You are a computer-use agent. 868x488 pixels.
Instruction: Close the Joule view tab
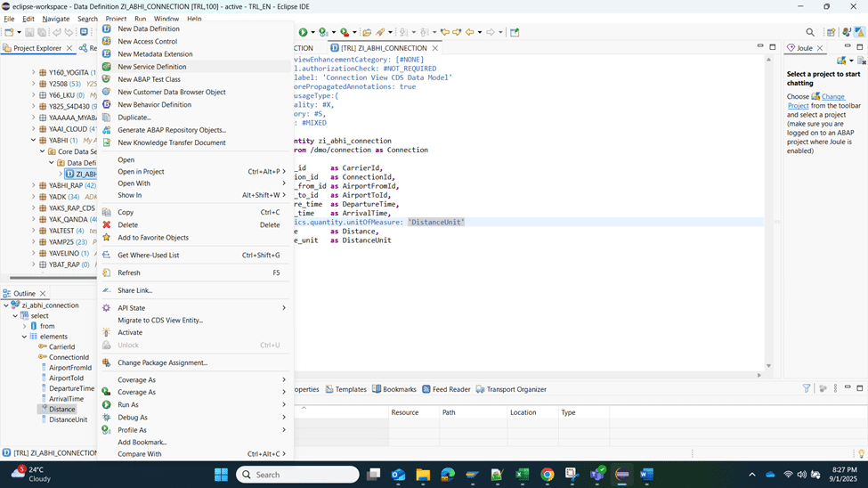[821, 48]
